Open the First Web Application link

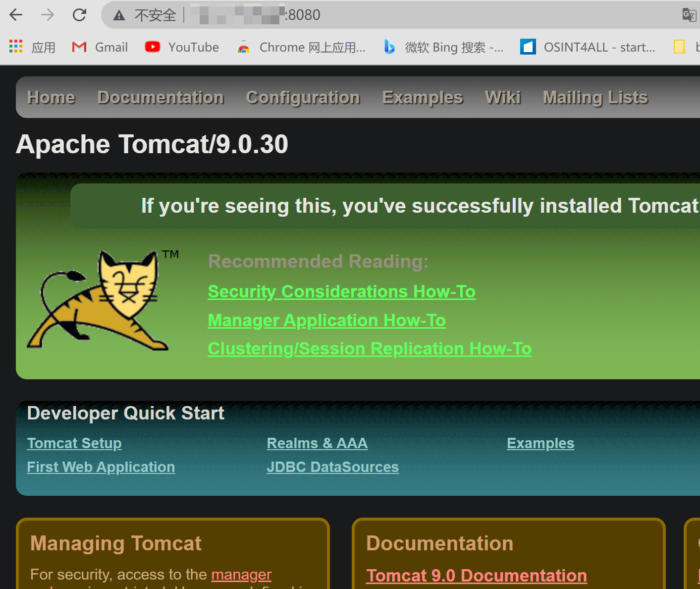(101, 467)
